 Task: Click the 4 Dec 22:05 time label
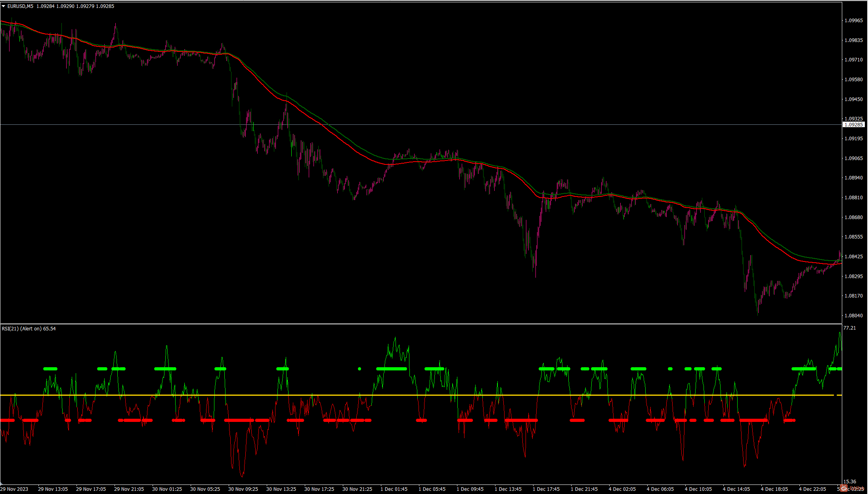[812, 489]
